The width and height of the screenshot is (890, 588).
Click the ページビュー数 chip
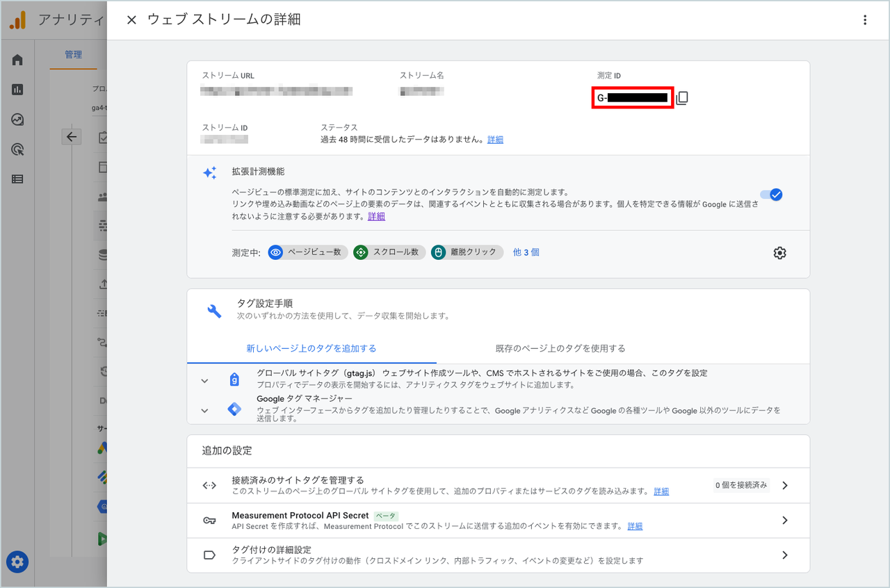(308, 252)
